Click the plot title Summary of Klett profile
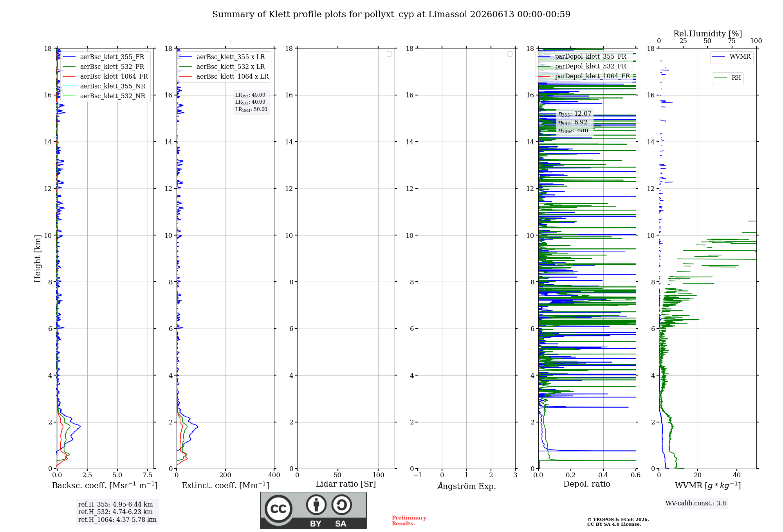783x532 pixels. pyautogui.click(x=391, y=14)
